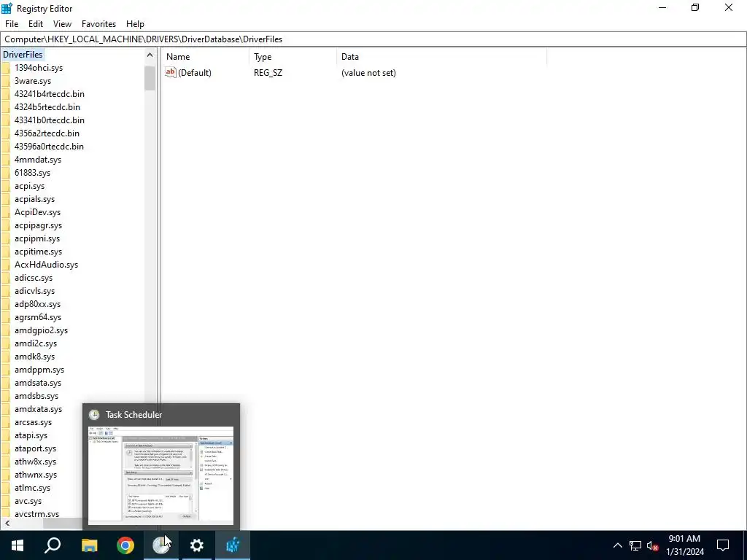Click folder icon of acpipagr.sys key
Screen dimensions: 747x560
pos(6,226)
